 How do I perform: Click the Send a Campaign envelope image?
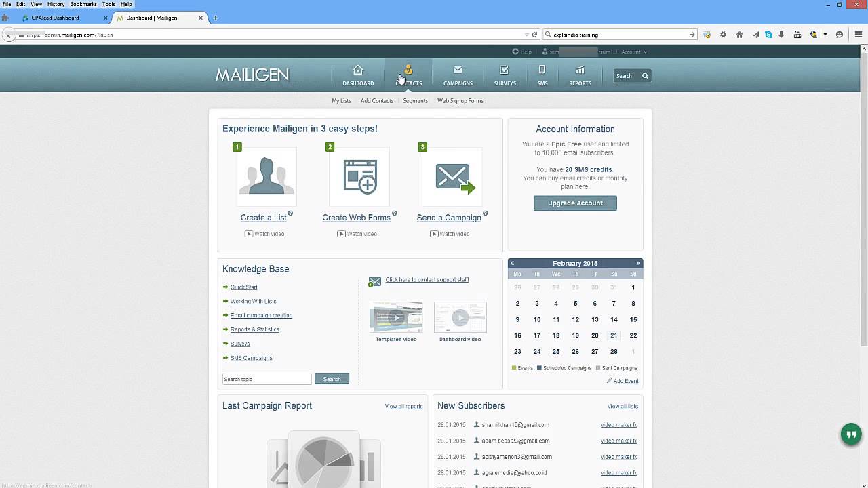point(452,177)
